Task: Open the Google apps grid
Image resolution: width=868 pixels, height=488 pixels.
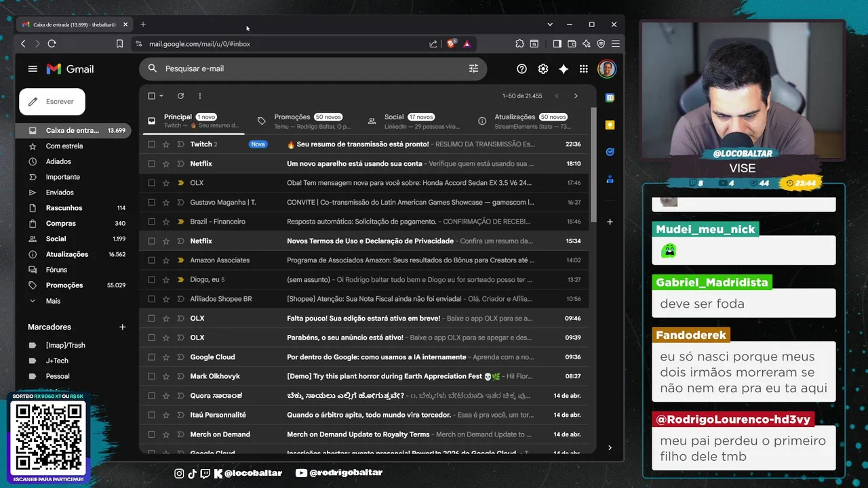Action: (583, 68)
